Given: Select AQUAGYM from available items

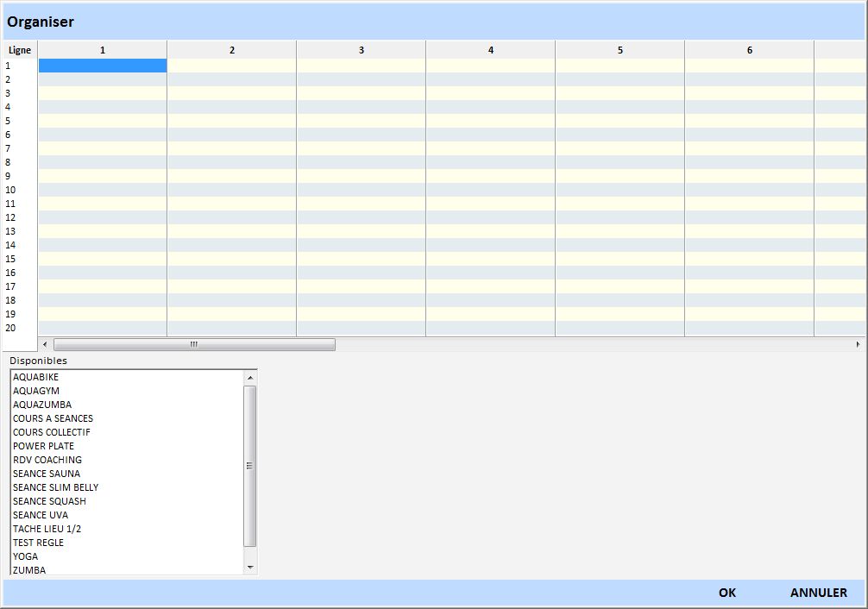Looking at the screenshot, I should 36,391.
